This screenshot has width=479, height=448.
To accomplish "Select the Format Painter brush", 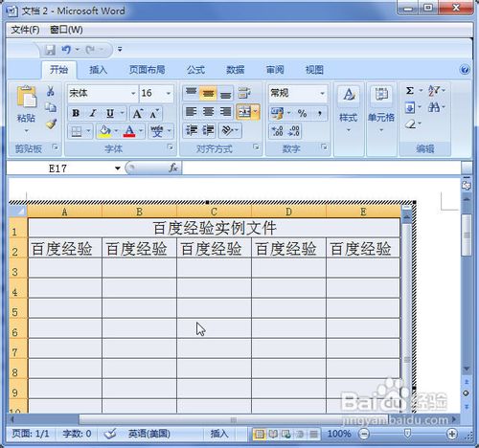I will [51, 123].
